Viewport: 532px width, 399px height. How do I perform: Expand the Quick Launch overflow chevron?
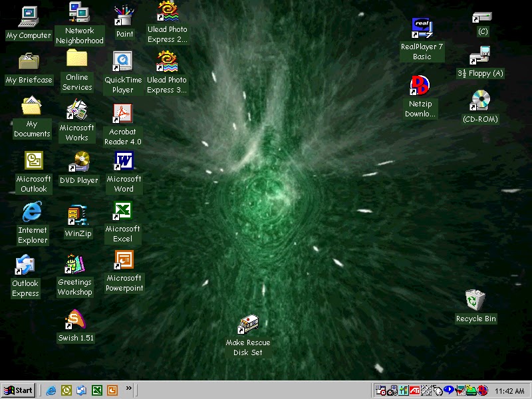129,388
